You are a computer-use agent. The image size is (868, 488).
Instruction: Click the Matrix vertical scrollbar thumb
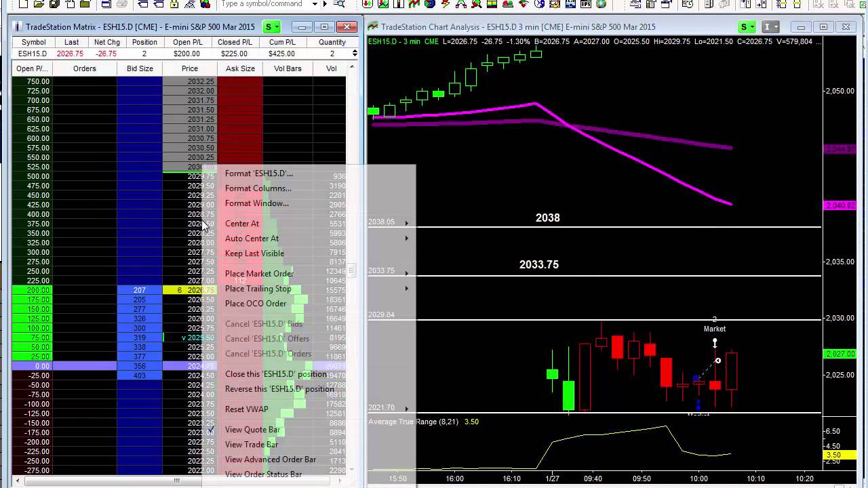351,270
